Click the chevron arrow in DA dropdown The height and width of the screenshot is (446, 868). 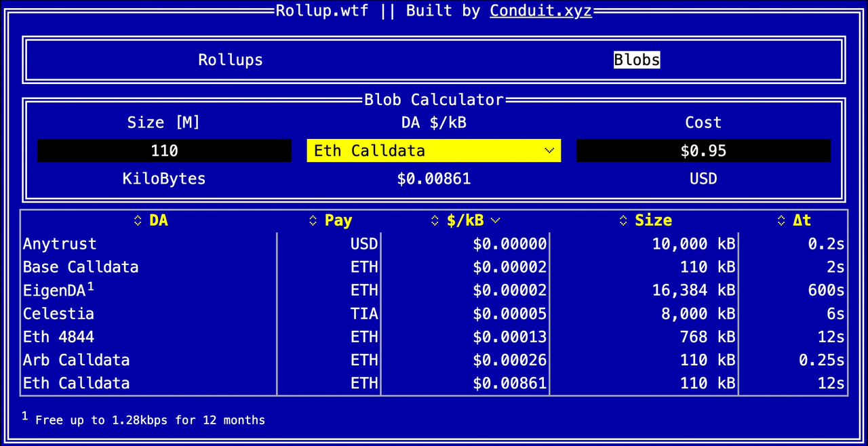[x=549, y=150]
